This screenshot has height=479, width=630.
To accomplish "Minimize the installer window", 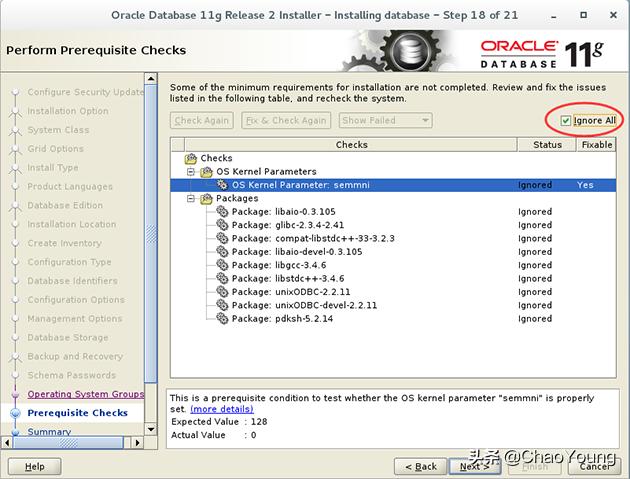I will pyautogui.click(x=554, y=16).
